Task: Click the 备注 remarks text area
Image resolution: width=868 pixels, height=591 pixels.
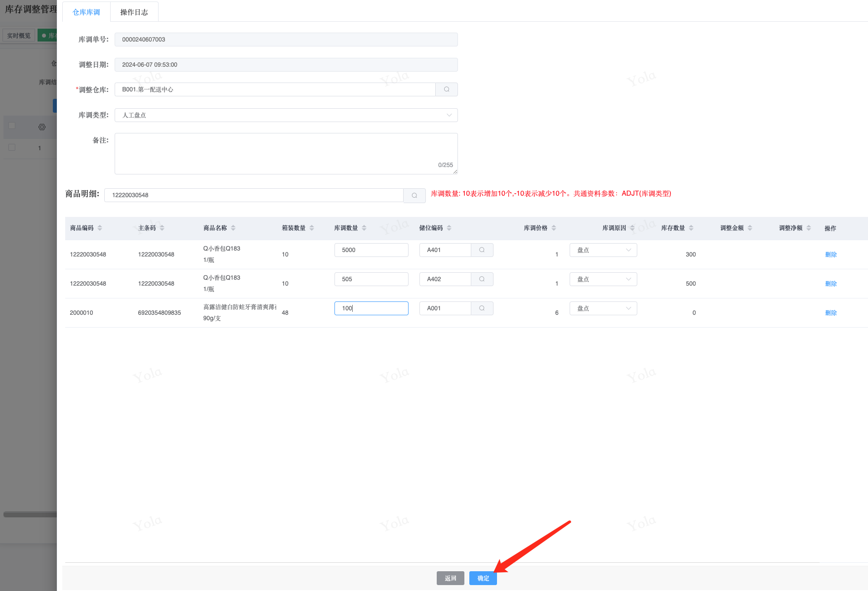Action: point(286,154)
